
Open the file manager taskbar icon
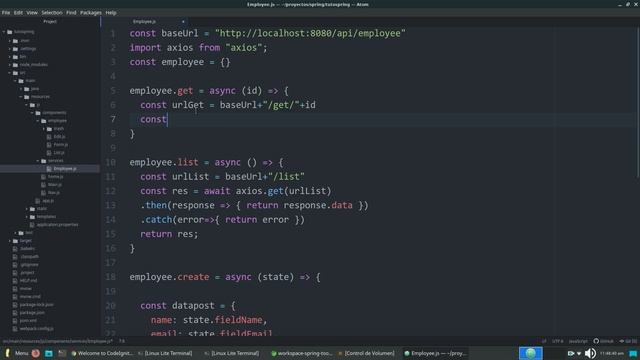[49, 353]
